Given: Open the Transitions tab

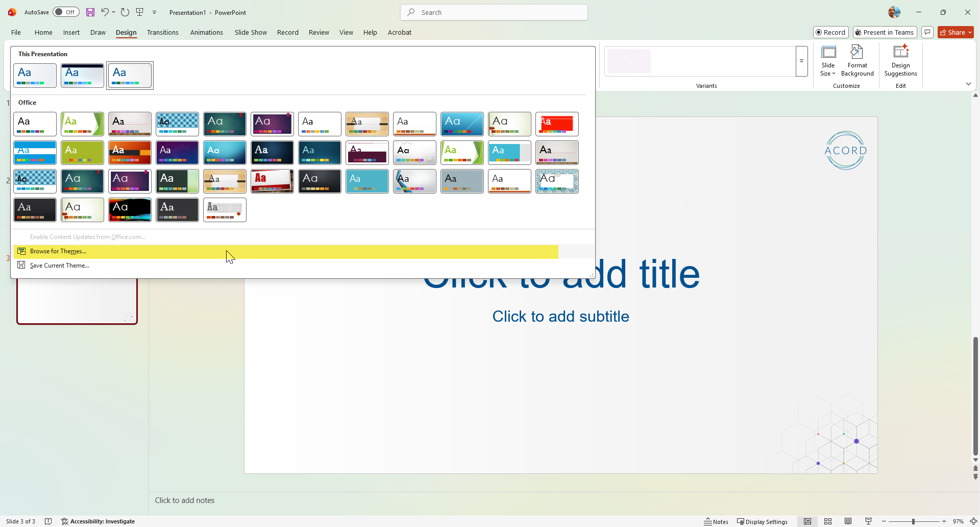Looking at the screenshot, I should click(162, 32).
